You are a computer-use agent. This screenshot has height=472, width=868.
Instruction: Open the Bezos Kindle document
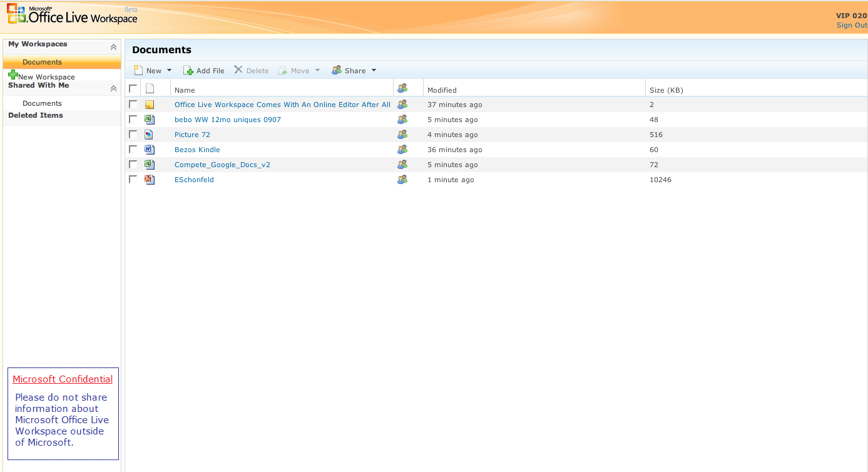[197, 150]
